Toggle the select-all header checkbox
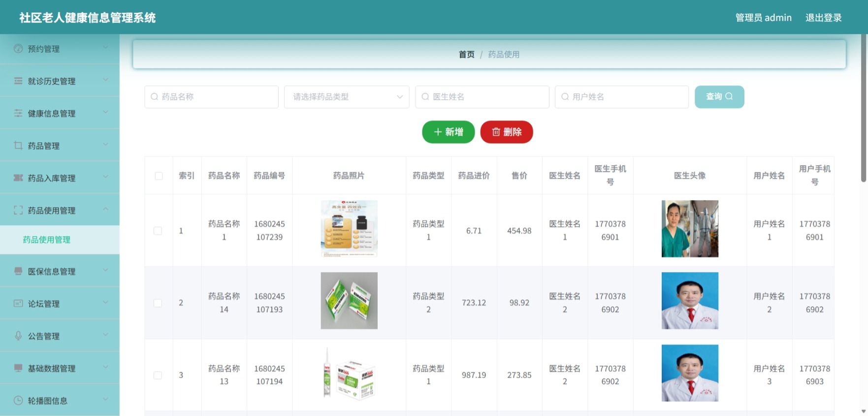 click(159, 176)
